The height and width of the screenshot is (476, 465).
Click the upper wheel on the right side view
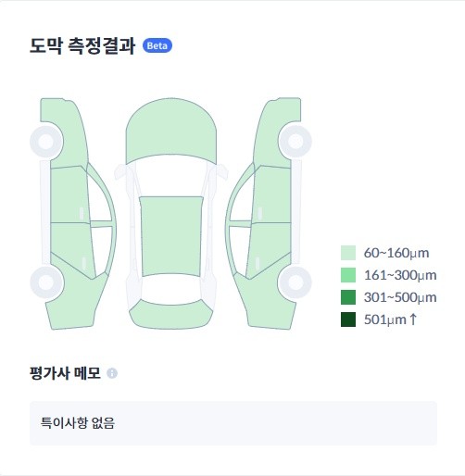click(x=295, y=142)
